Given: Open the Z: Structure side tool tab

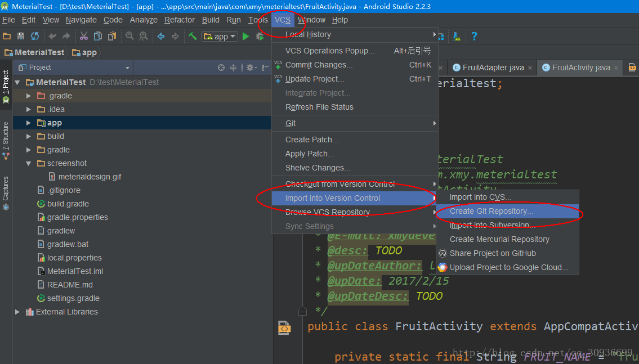Looking at the screenshot, I should (x=6, y=141).
